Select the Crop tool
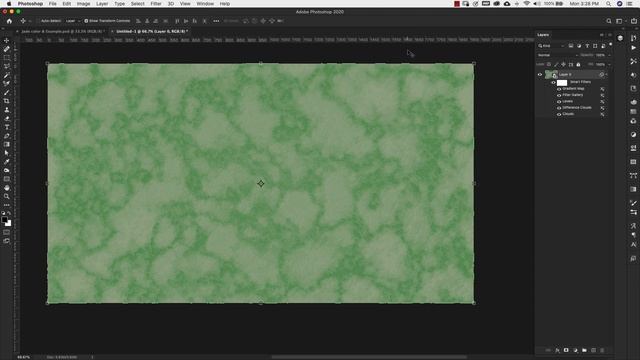 click(7, 101)
